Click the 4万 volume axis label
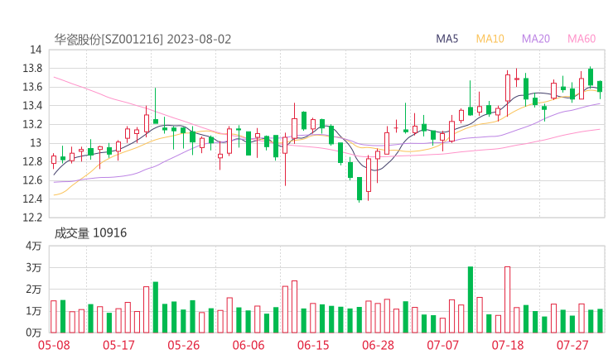Screen dimensions: 613x364 coord(34,246)
